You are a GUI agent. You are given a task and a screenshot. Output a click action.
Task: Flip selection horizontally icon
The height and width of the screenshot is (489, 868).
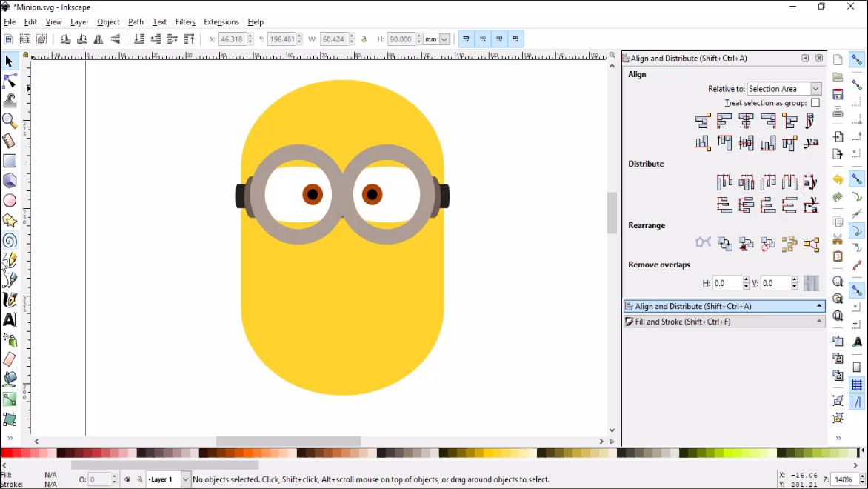tap(99, 39)
